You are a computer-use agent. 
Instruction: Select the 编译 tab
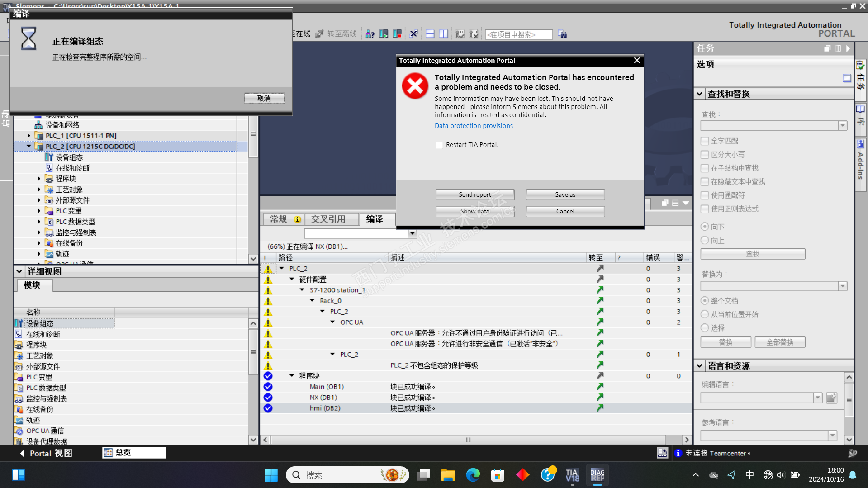pos(375,219)
